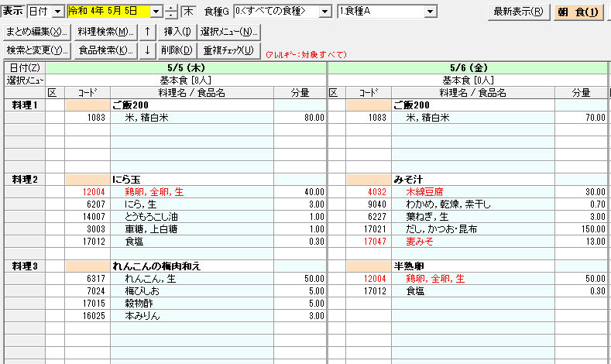Click 基本食 [8人] menu cell
Viewport: 611px width, 364px height.
186,81
